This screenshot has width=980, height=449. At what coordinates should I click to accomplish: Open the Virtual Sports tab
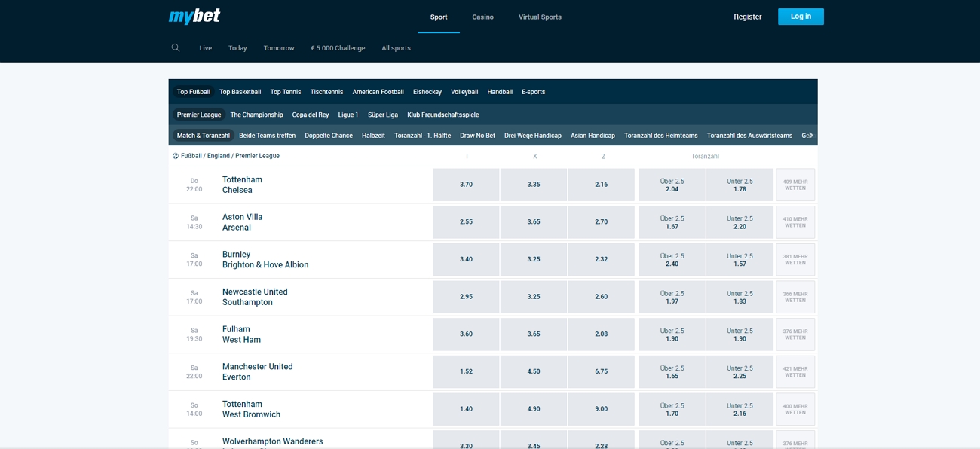click(540, 17)
